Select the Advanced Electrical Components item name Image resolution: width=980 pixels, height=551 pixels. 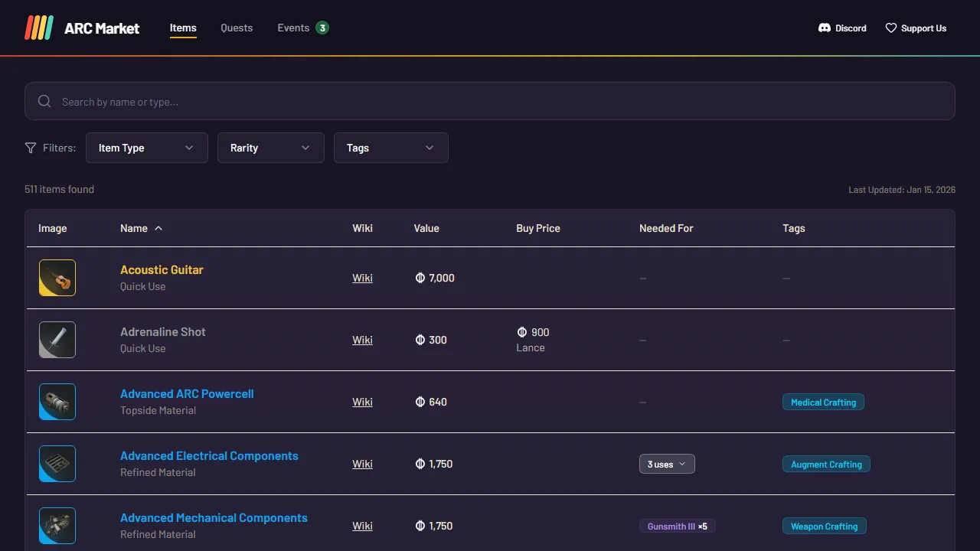click(x=209, y=455)
